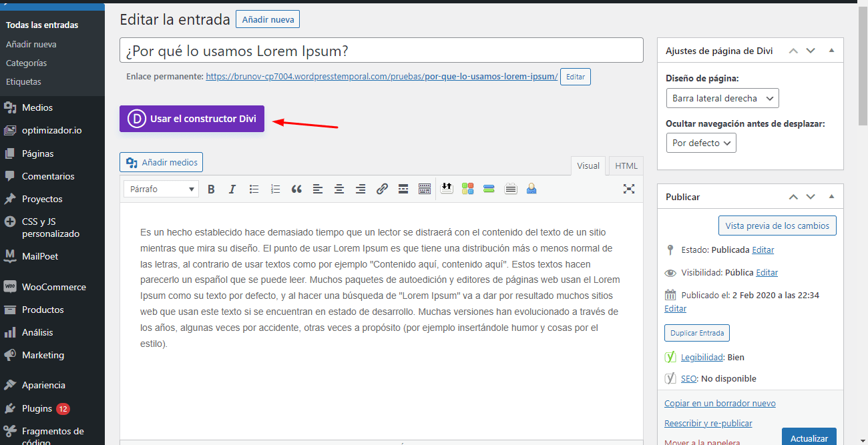The width and height of the screenshot is (868, 445).
Task: Click Usar el constructor Divi button
Action: point(192,119)
